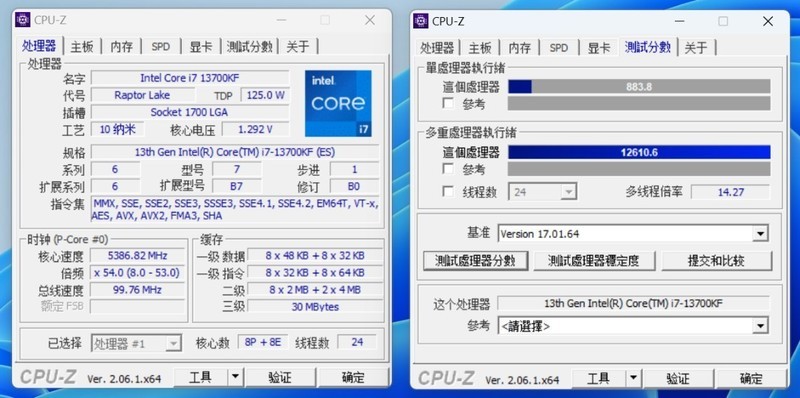The image size is (800, 398).
Task: Click the 二级 cache value 8 x 2 MB
Action: (315, 290)
